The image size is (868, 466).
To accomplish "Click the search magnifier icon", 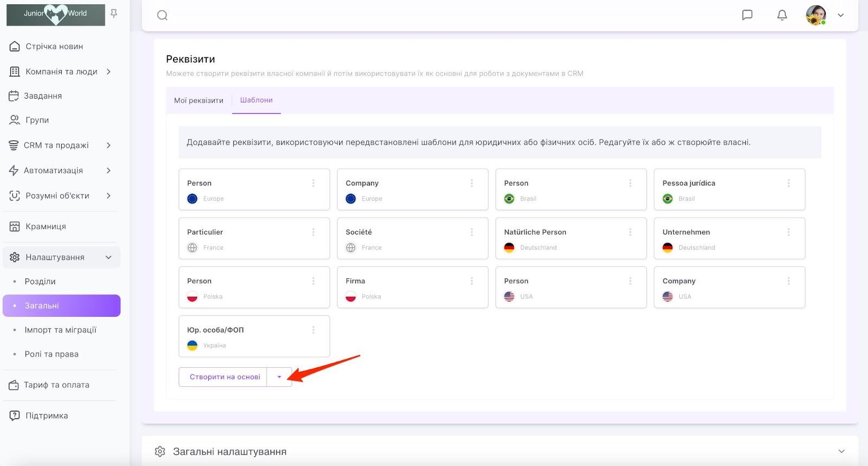I will coord(162,15).
